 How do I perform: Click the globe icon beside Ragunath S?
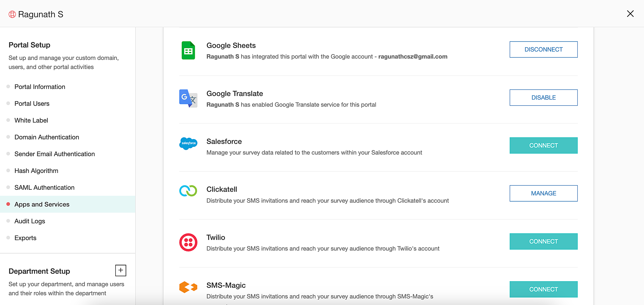click(12, 14)
